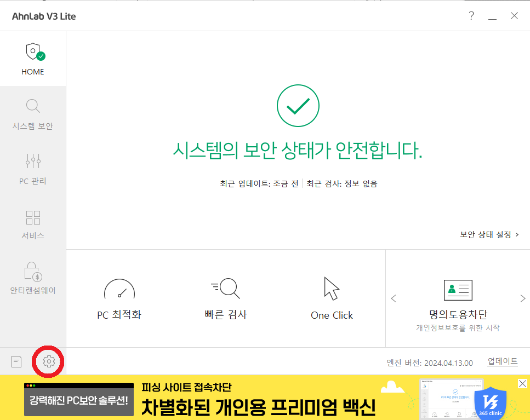Click the V3 365 clinic shield logo
Image resolution: width=530 pixels, height=420 pixels.
pyautogui.click(x=490, y=403)
